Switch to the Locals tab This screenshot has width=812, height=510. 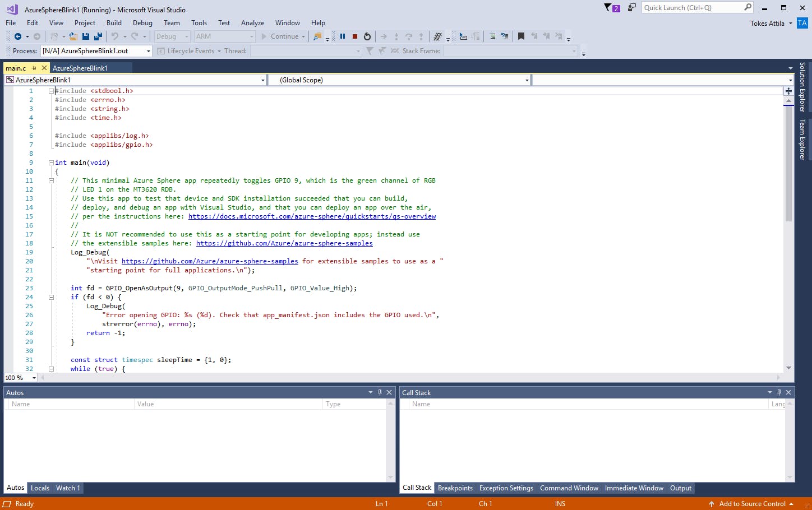pyautogui.click(x=40, y=488)
